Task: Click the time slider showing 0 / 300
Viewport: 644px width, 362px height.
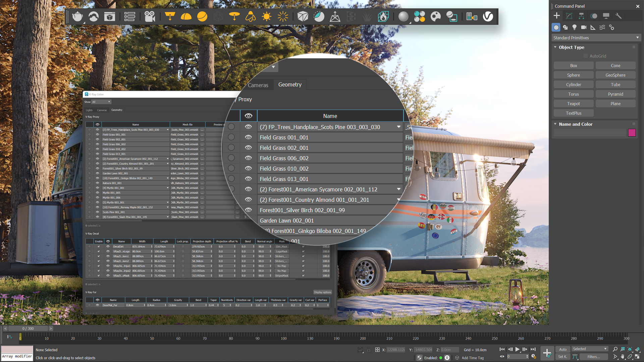Action: [28, 329]
